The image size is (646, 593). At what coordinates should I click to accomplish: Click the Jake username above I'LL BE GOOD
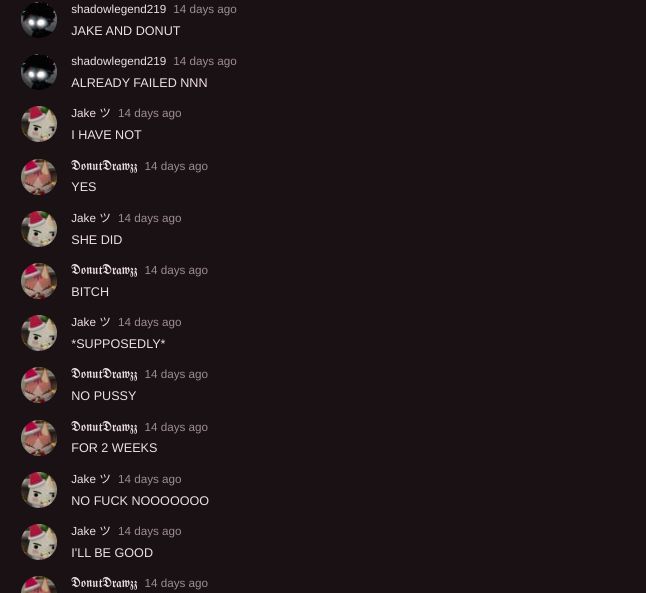91,531
